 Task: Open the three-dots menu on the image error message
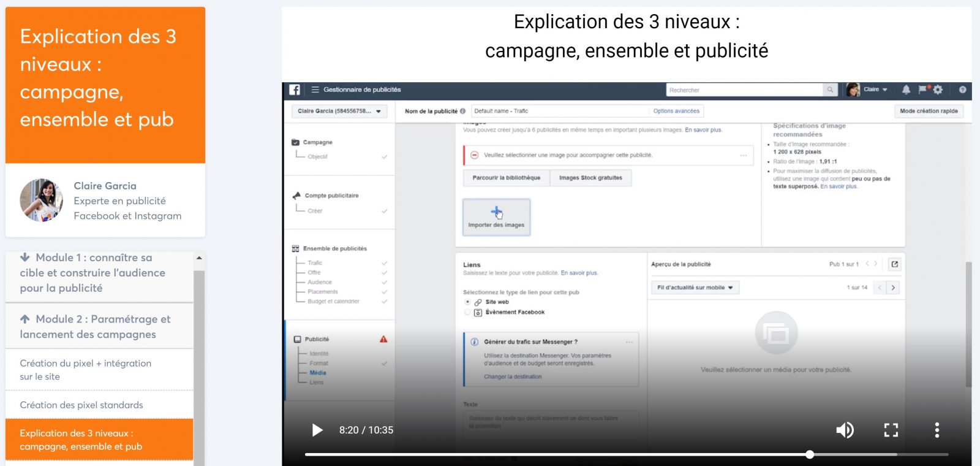[x=743, y=155]
